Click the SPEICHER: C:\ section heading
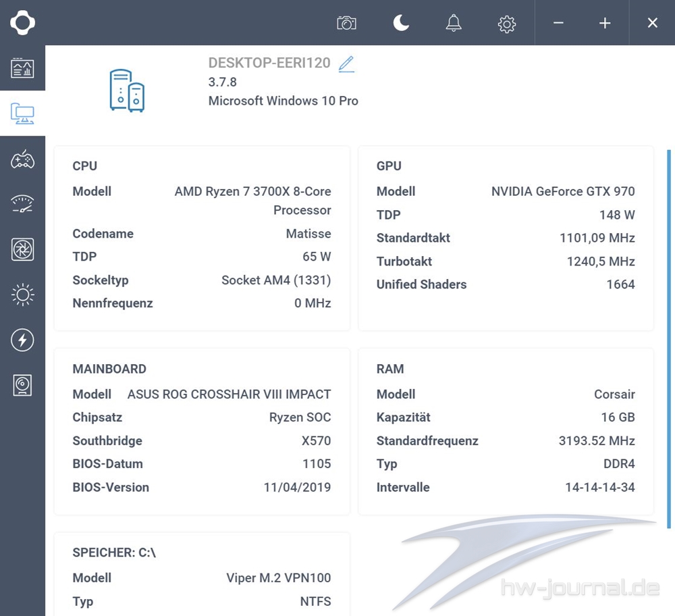Viewport: 675px width, 616px height. point(114,553)
